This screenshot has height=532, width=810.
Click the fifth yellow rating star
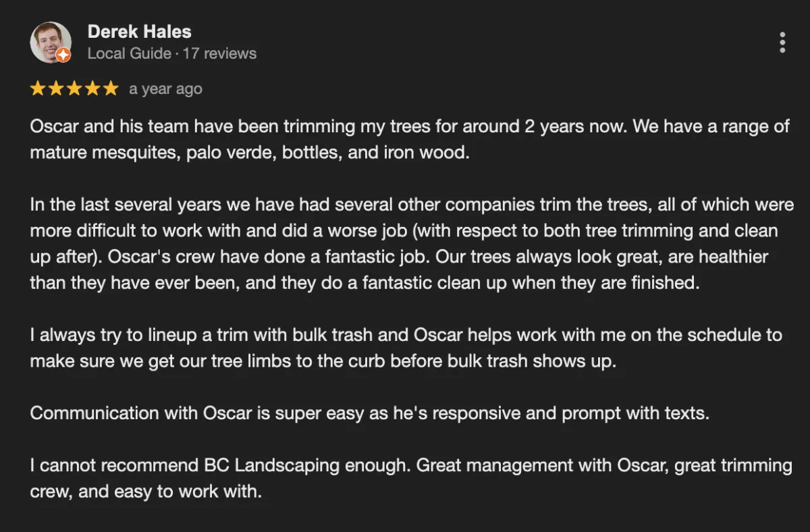tap(110, 88)
